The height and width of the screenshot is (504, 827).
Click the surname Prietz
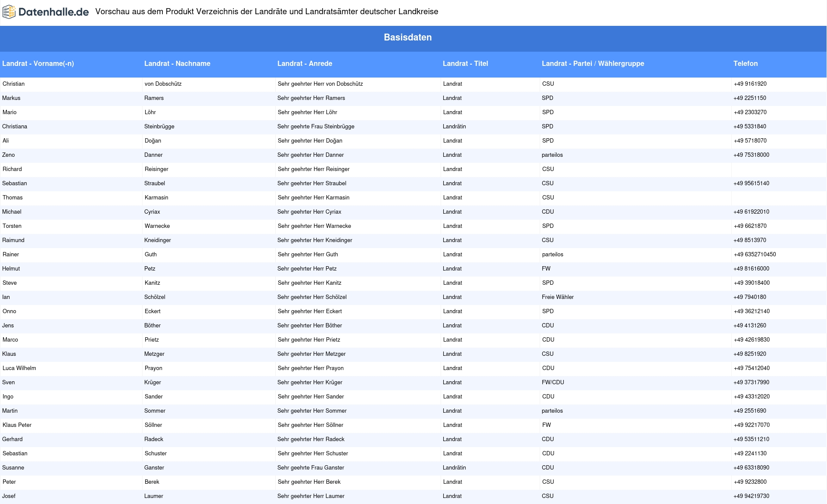pos(152,340)
